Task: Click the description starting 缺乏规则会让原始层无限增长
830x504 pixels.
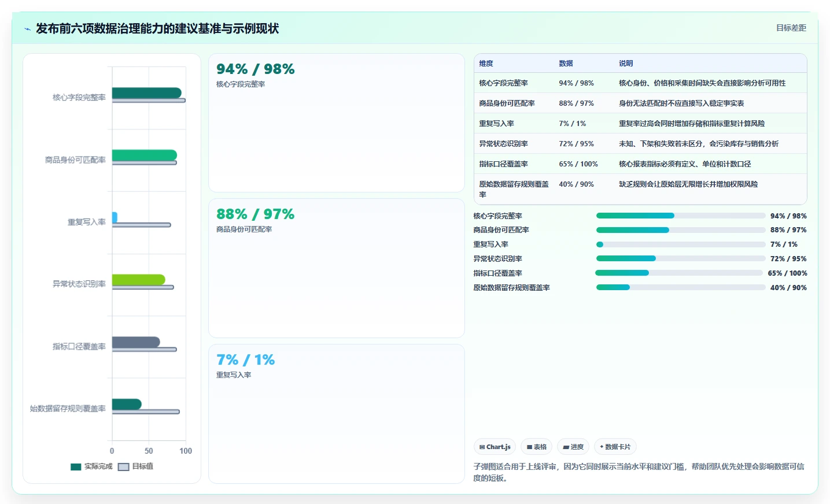Action: coord(688,184)
